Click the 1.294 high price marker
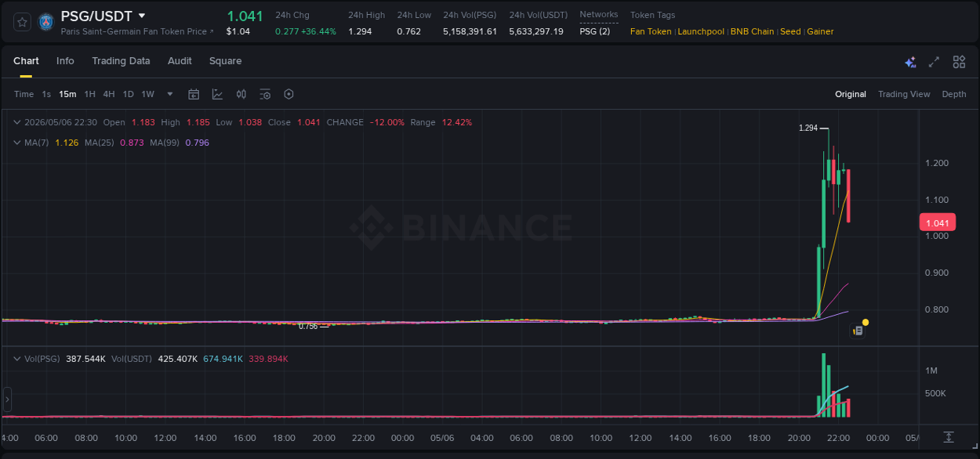This screenshot has width=980, height=459. tap(808, 128)
